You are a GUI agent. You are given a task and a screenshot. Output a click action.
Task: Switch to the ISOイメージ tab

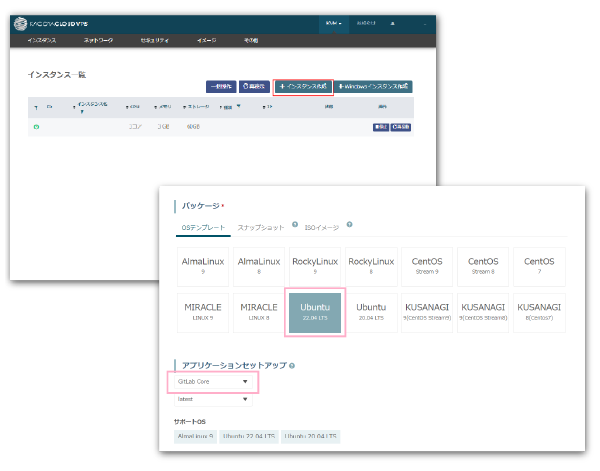[320, 227]
